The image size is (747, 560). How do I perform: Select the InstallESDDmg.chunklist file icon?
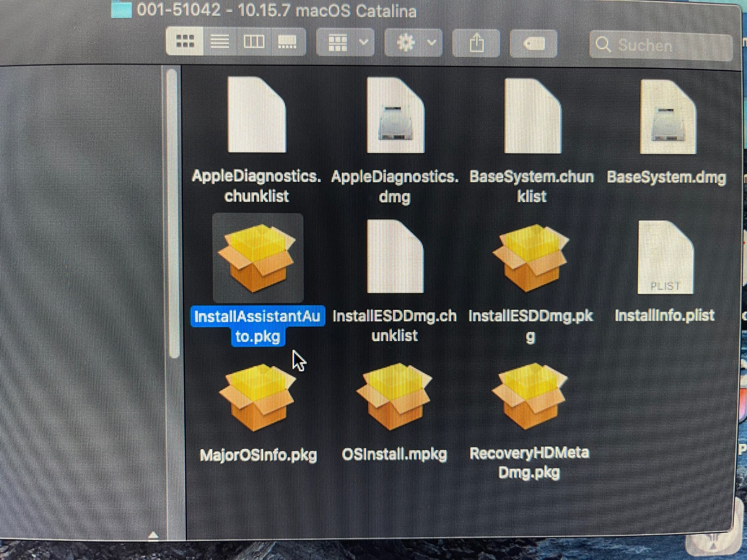pyautogui.click(x=395, y=256)
